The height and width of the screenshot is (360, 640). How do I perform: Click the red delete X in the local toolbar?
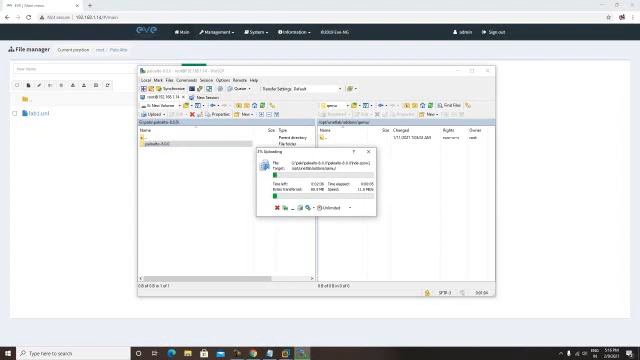pyautogui.click(x=192, y=115)
